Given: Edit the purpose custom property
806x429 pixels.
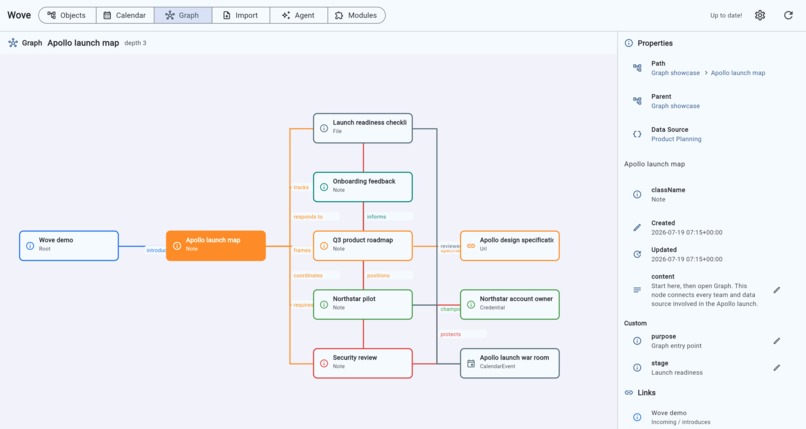Looking at the screenshot, I should pos(777,341).
